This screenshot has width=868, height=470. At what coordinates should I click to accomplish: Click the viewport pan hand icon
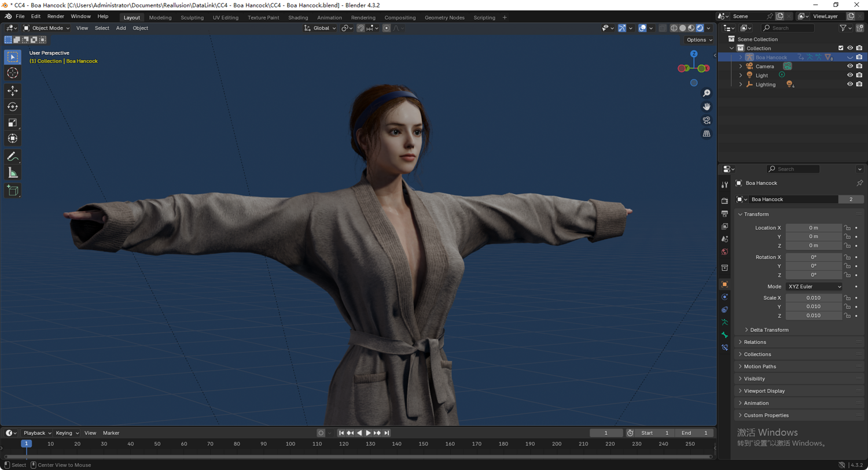[x=707, y=106]
